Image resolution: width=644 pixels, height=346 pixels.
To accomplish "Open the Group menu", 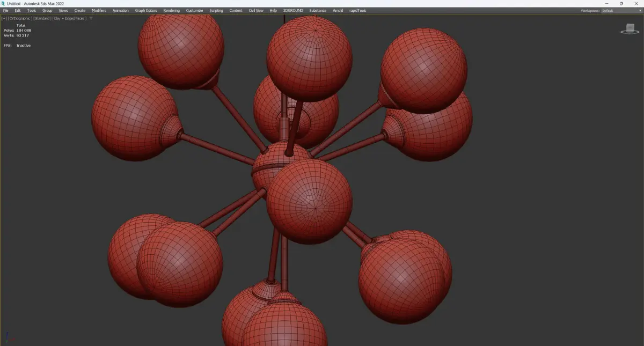I will point(47,10).
